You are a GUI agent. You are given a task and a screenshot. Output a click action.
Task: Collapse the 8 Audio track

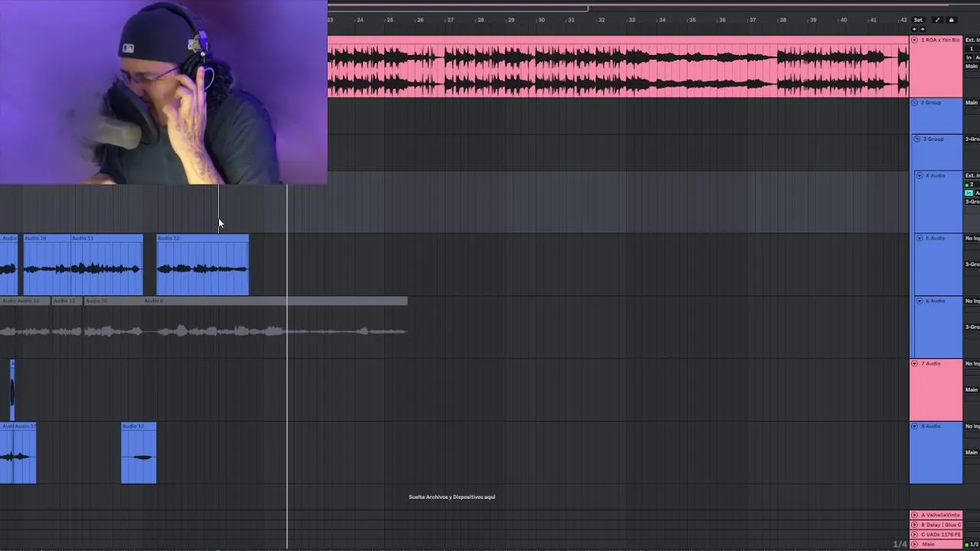coord(914,426)
